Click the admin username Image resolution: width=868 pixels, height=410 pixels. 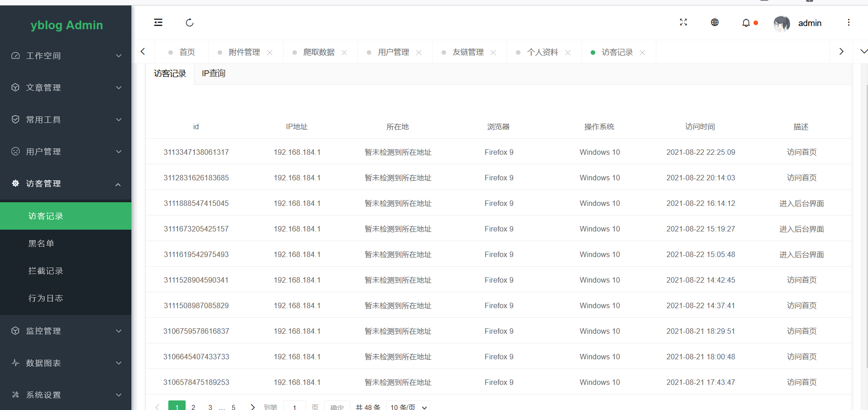click(x=810, y=23)
